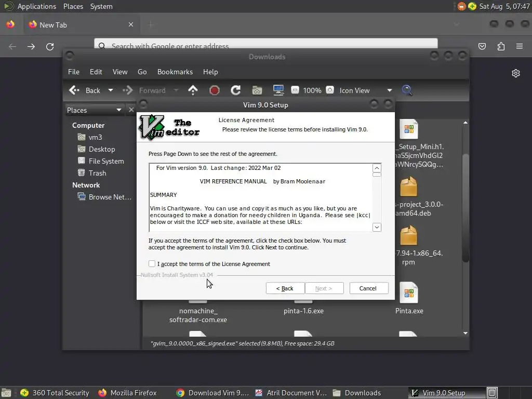Zoom in with the plus icon

[330, 90]
